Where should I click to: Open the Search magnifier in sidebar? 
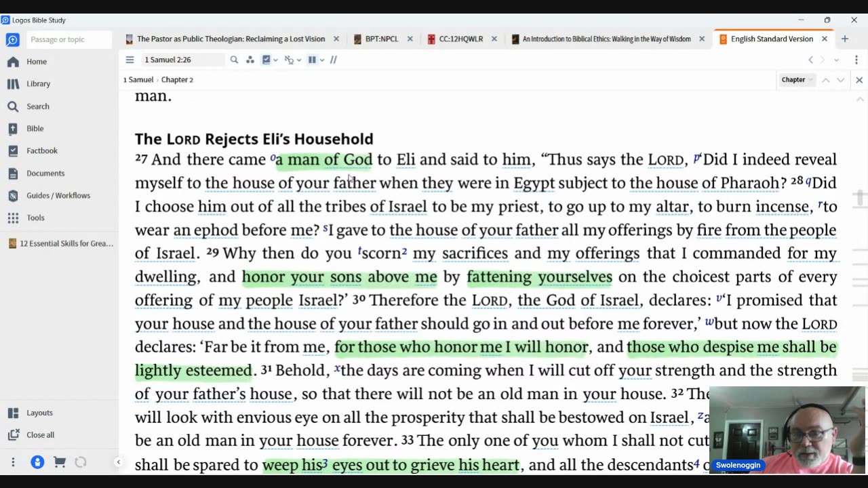[13, 106]
